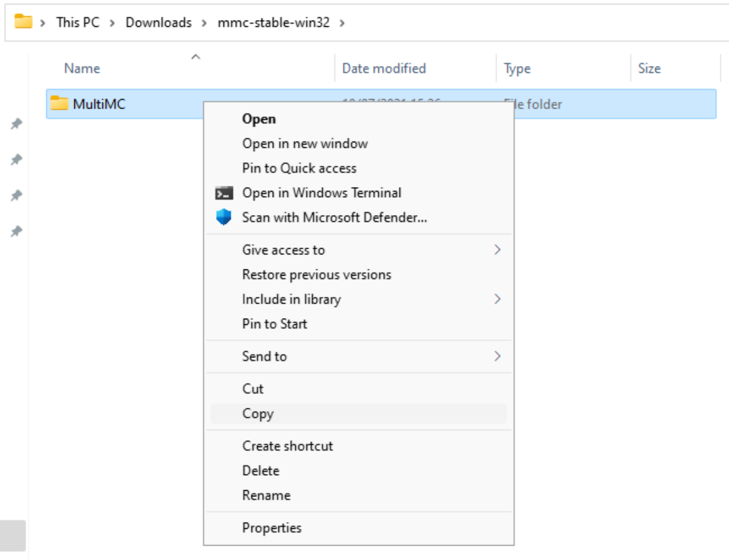
Task: Select Copy from the context menu
Action: [x=258, y=413]
